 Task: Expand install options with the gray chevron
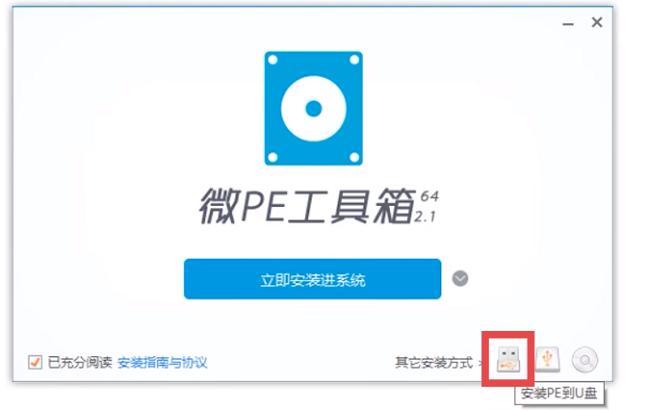tap(460, 279)
